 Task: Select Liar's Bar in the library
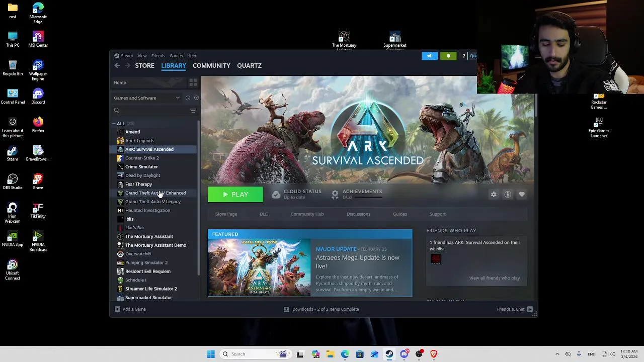coord(154,228)
